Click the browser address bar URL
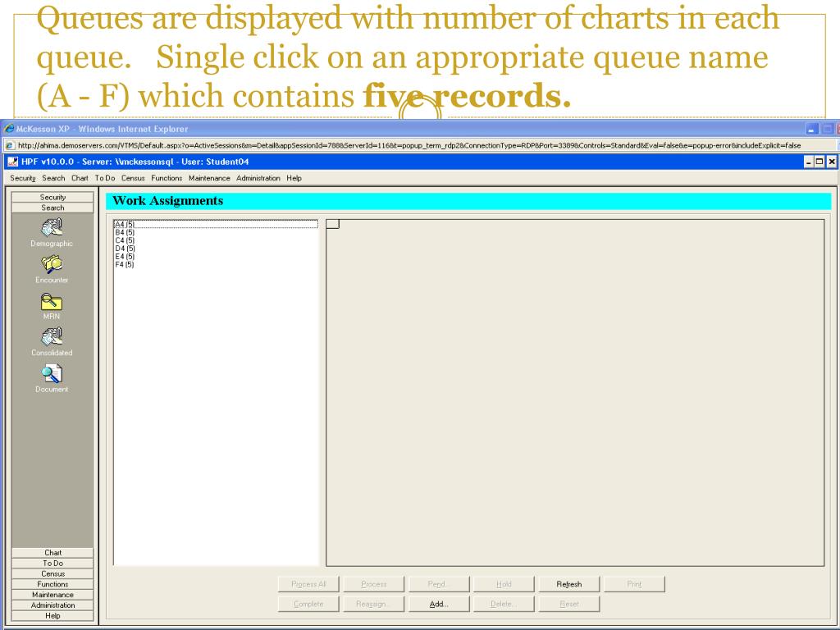 coord(409,145)
